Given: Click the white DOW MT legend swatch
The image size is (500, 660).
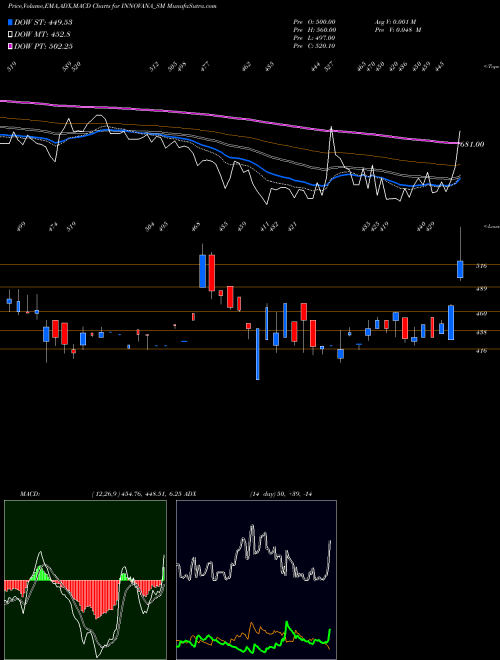Looking at the screenshot, I should [11, 34].
